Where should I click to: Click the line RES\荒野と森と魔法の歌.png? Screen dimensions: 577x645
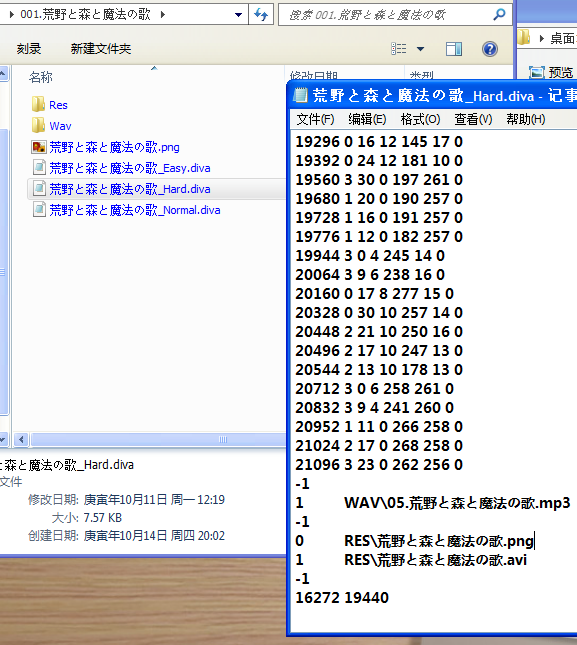click(x=438, y=541)
